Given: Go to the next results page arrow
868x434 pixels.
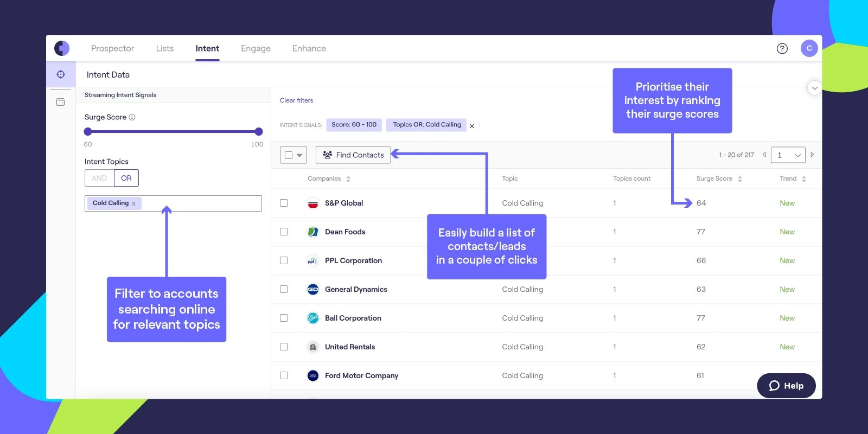Looking at the screenshot, I should (x=812, y=155).
